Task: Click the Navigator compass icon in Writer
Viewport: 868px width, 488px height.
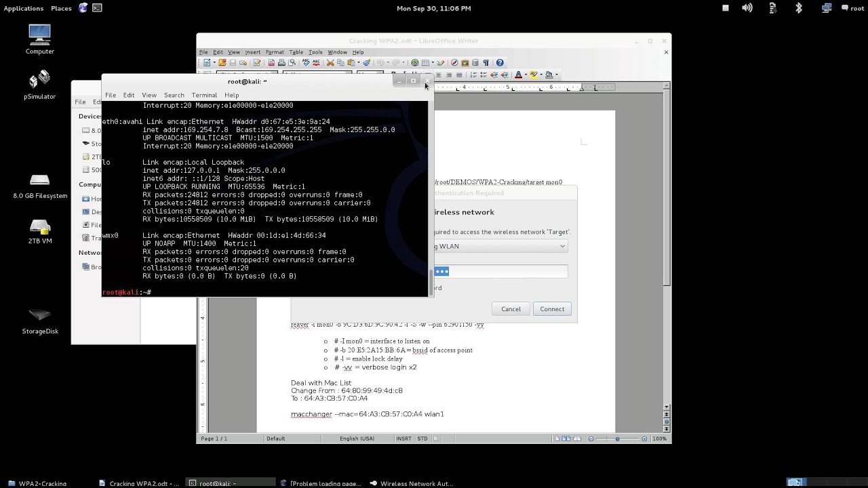Action: pos(454,62)
